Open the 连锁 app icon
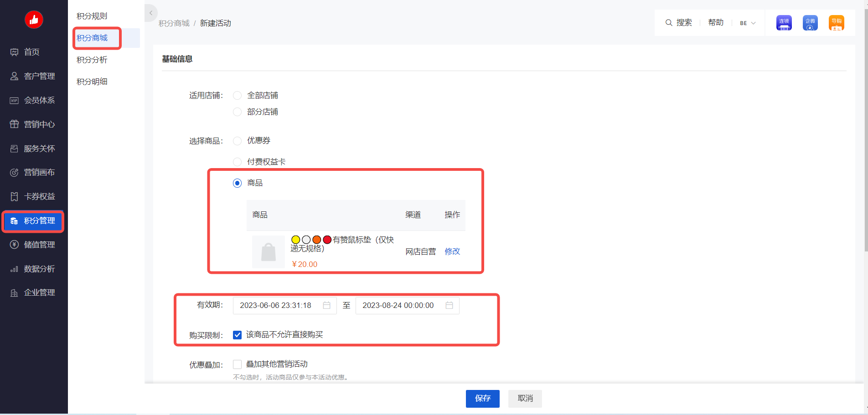Viewport: 868px width, 415px height. [x=784, y=23]
